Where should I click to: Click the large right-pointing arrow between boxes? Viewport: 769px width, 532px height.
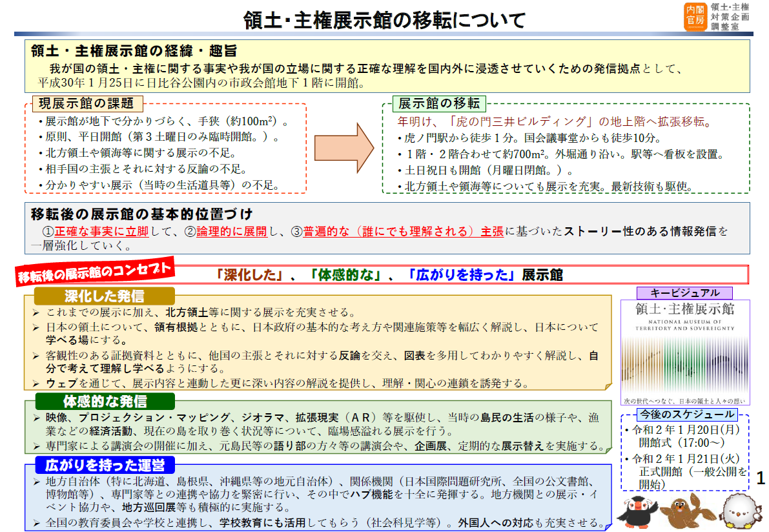343,148
